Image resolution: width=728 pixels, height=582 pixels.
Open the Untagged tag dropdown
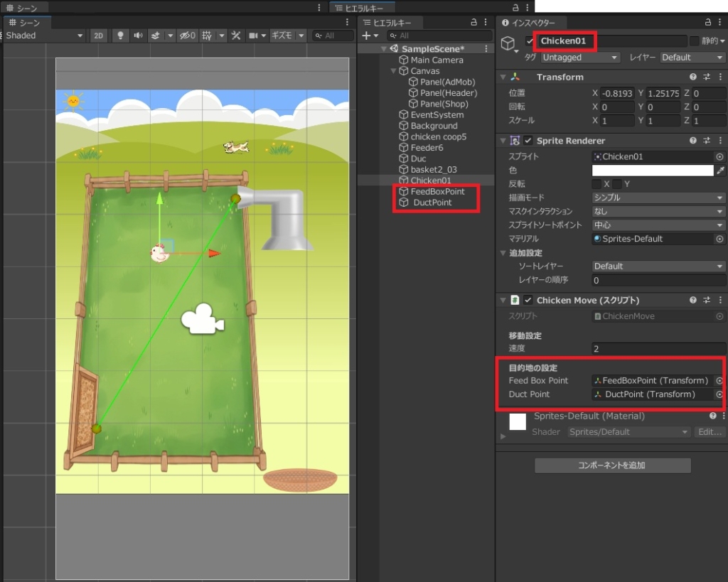coord(580,58)
